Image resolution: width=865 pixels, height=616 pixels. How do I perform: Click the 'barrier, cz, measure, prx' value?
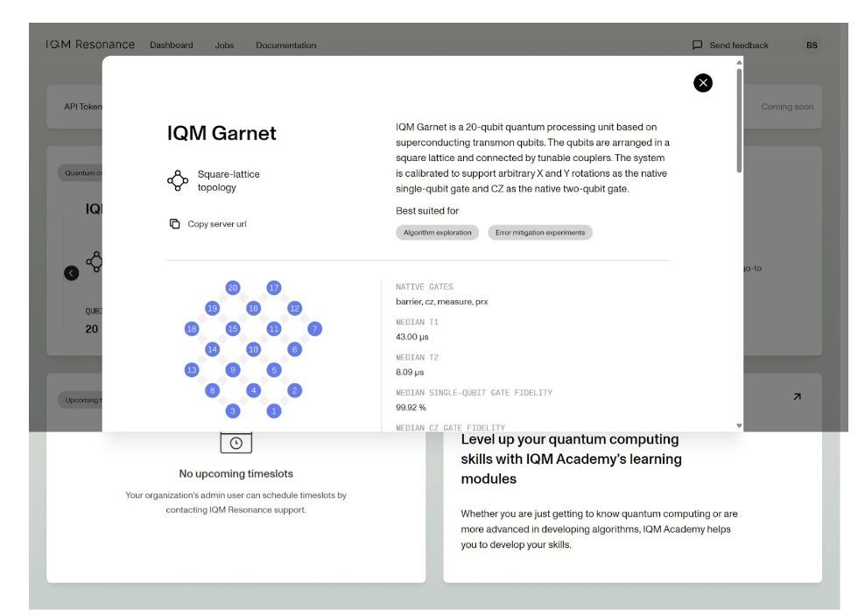click(441, 302)
